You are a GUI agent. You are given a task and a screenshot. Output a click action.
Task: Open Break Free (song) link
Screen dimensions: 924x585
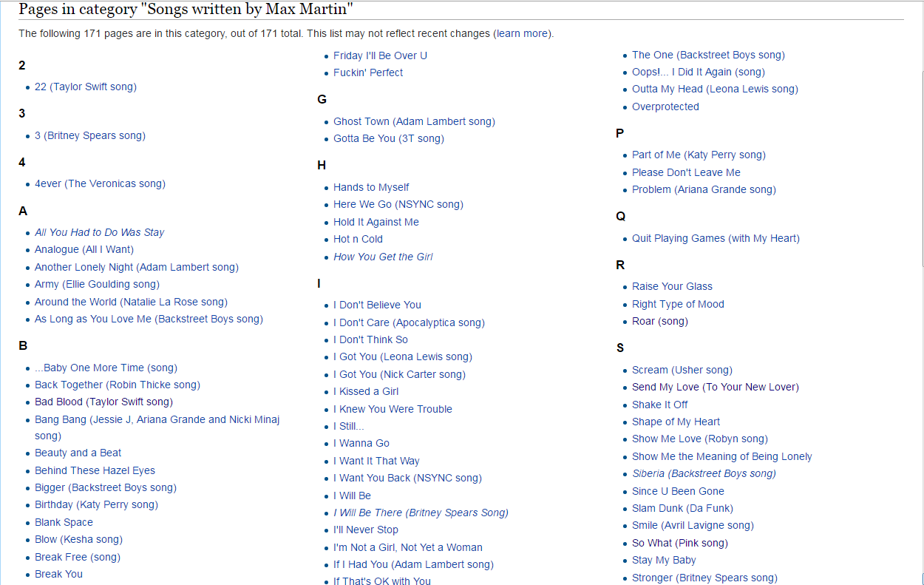point(78,557)
